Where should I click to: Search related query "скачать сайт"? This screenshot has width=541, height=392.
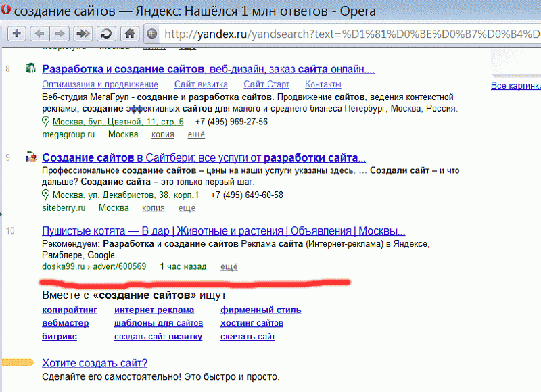pos(248,337)
